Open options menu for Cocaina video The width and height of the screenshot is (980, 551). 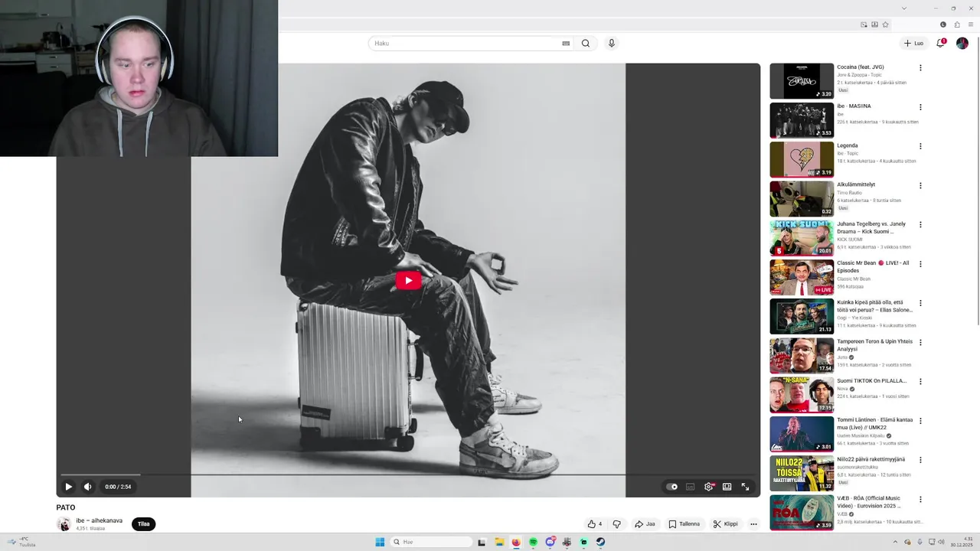click(x=920, y=68)
